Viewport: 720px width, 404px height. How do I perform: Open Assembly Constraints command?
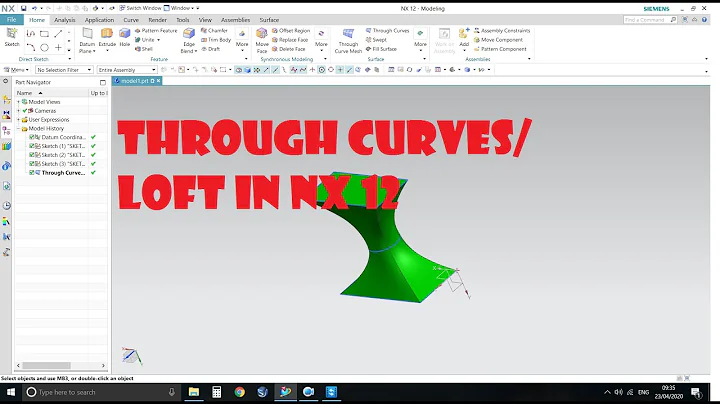click(502, 30)
